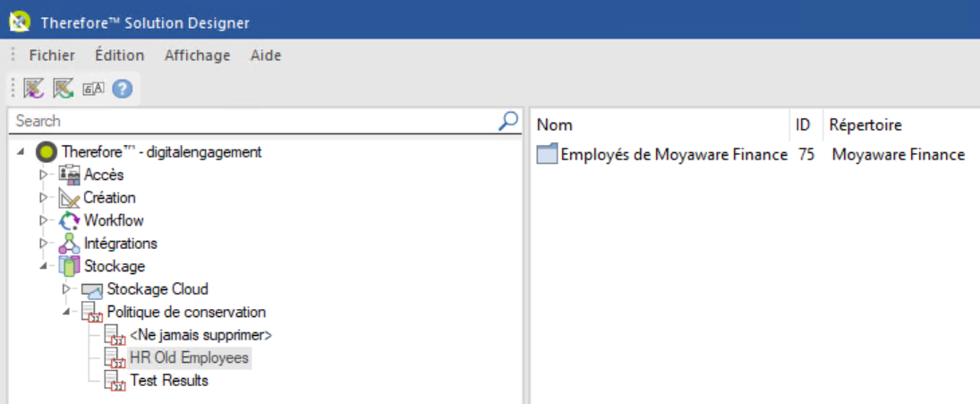Click the Workflow cycle arrows icon
Screen dimensions: 980x404
point(70,220)
